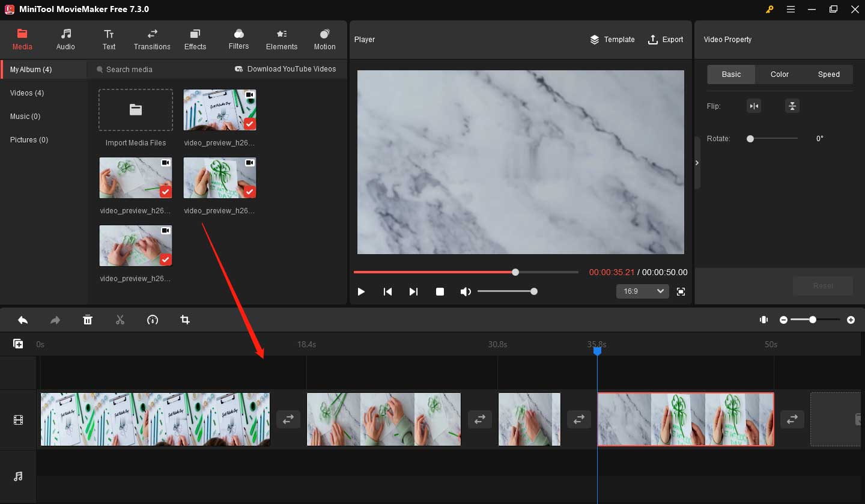Redo the last action
The height and width of the screenshot is (504, 865).
(55, 320)
